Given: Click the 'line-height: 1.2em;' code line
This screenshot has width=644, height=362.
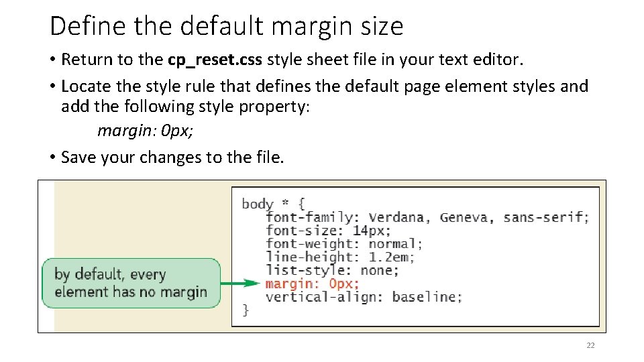Looking at the screenshot, I should click(x=340, y=257).
